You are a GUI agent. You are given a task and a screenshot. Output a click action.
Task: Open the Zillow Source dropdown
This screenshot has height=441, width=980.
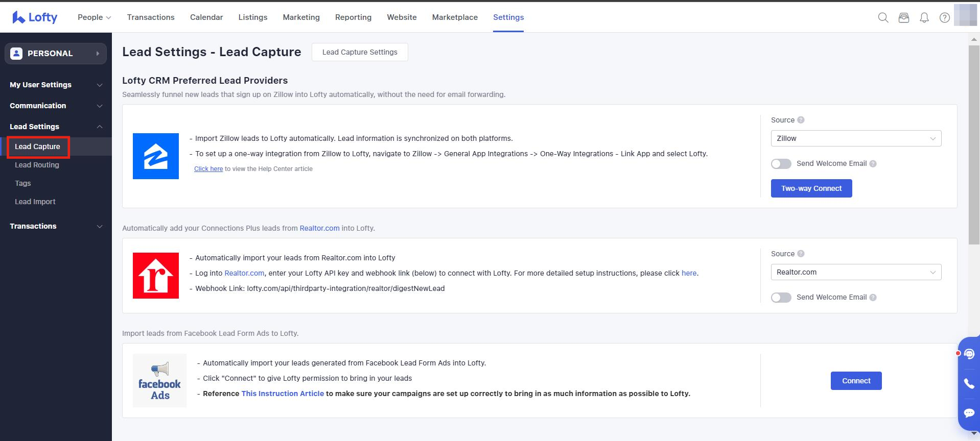click(856, 138)
